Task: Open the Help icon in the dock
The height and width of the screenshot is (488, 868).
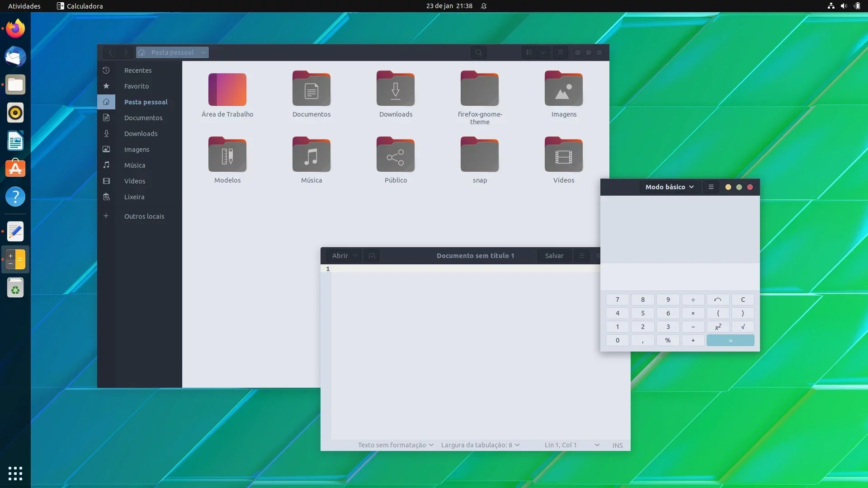Action: coord(15,197)
